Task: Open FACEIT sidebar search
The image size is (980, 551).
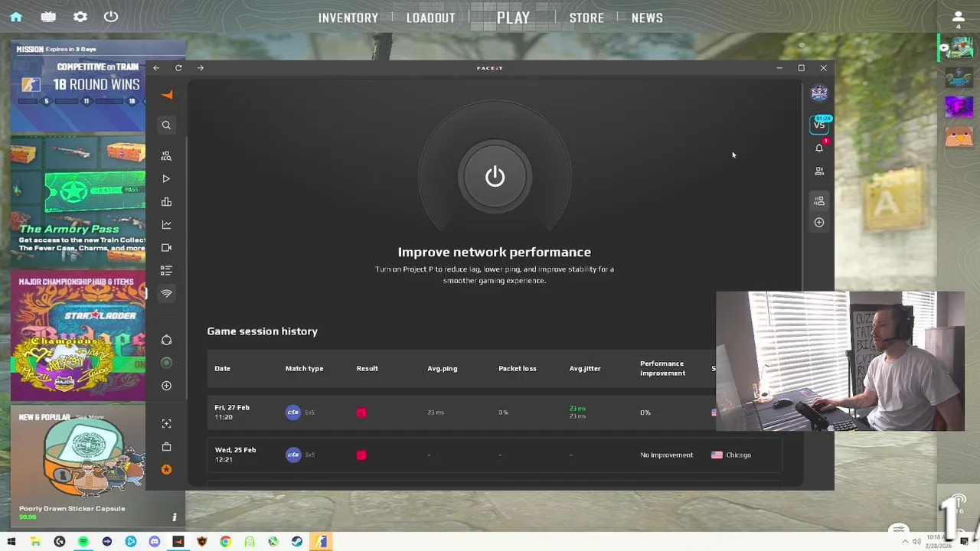Action: click(x=166, y=126)
